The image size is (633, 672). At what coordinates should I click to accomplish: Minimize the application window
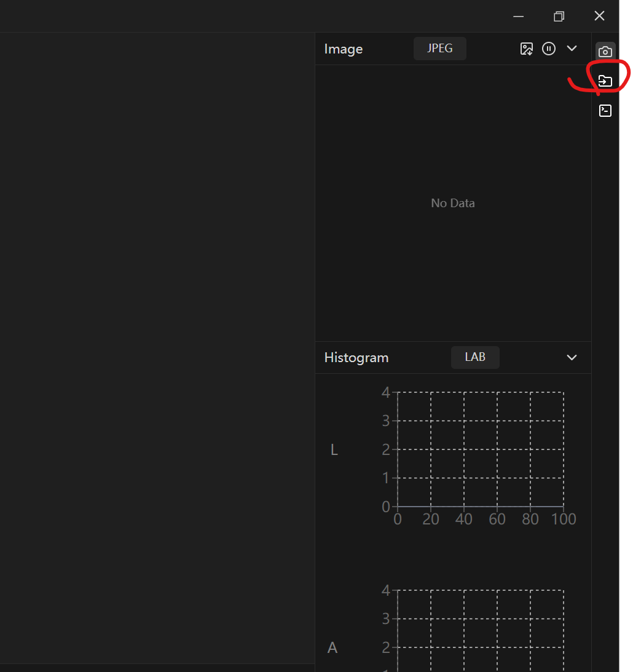tap(518, 16)
